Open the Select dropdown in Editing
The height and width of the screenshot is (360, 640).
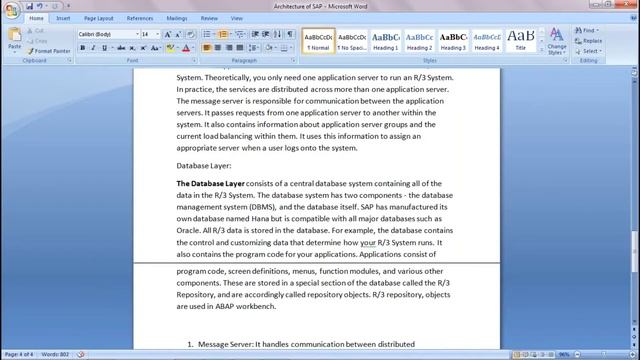point(589,51)
